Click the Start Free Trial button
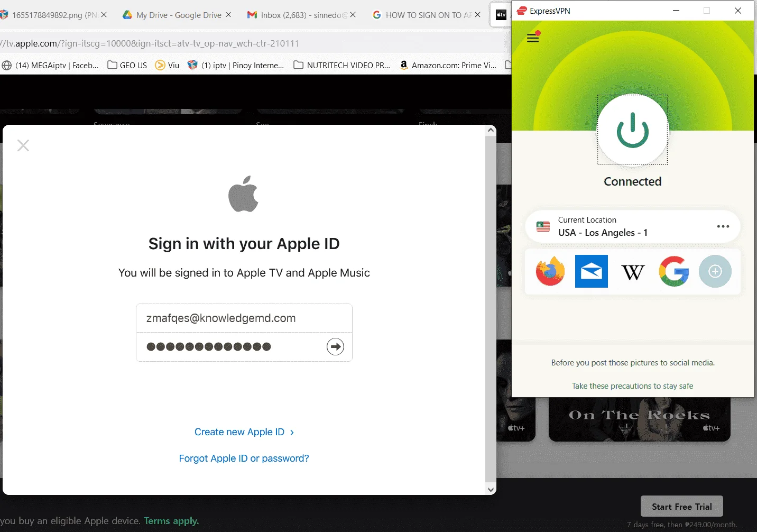Viewport: 757px width, 532px height. (x=681, y=506)
